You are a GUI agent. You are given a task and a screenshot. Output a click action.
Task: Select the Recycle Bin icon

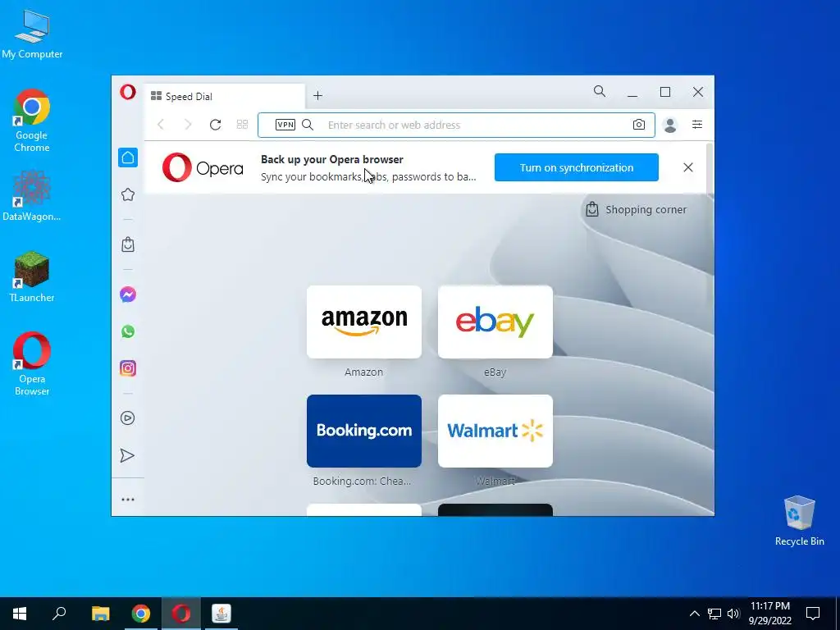(x=799, y=521)
